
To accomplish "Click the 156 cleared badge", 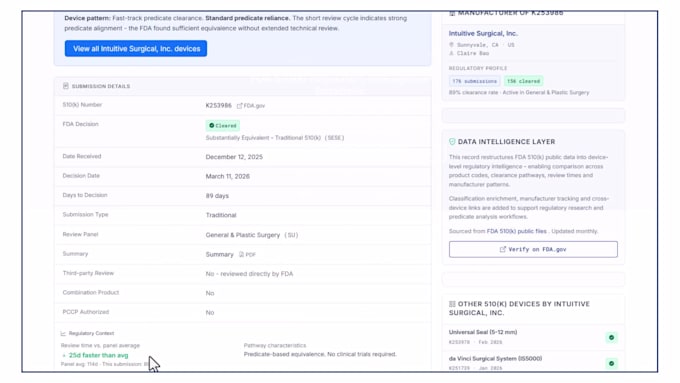I will tap(523, 81).
